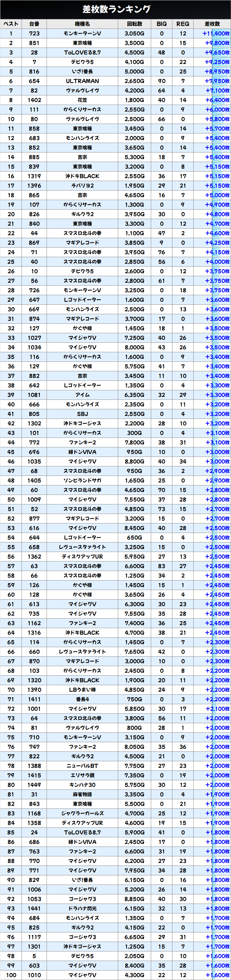The height and width of the screenshot is (980, 231).
Task: Select the ULTRAMAN machine name
Action: click(x=82, y=81)
